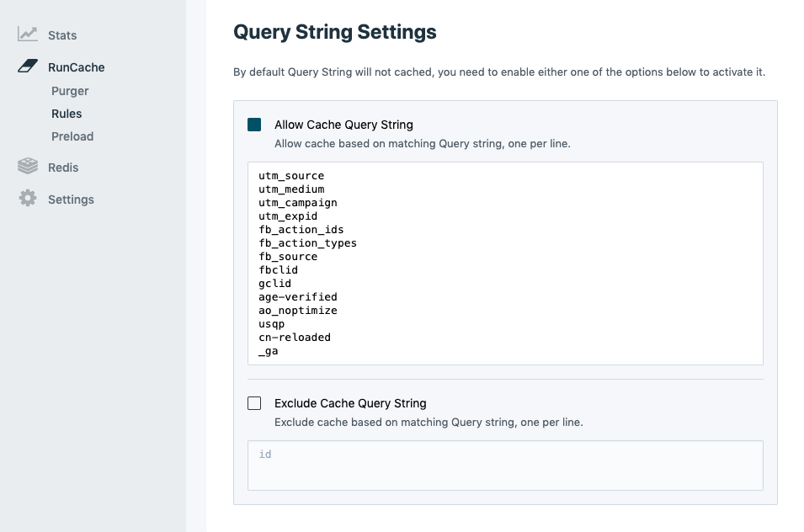Image resolution: width=804 pixels, height=532 pixels.
Task: Open the Settings sidebar section
Action: click(x=71, y=199)
